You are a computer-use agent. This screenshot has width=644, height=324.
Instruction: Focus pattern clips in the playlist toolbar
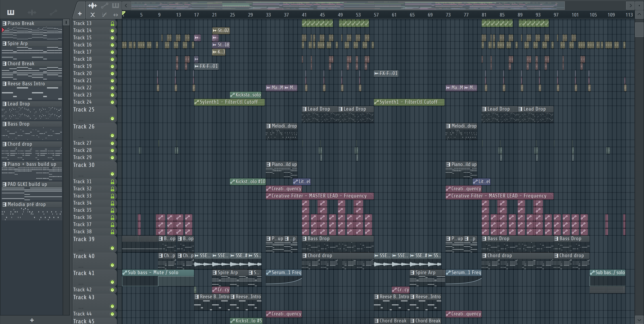[x=115, y=5]
